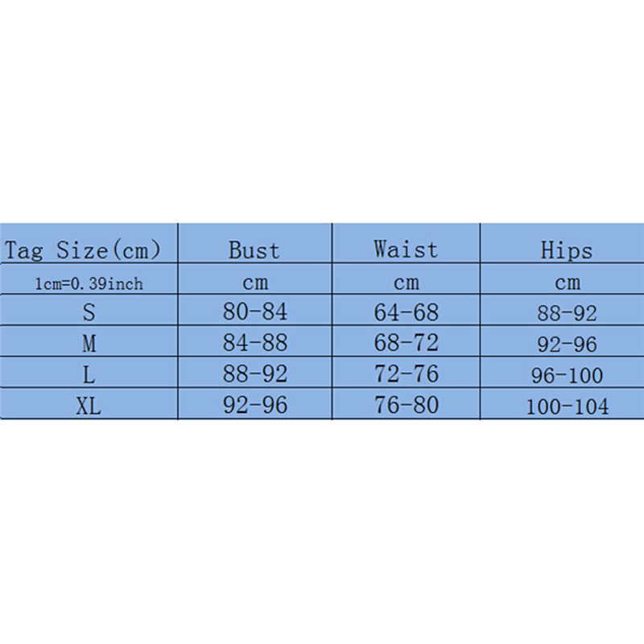The width and height of the screenshot is (644, 644).
Task: Click Bust value 84-88 for size M
Action: pos(254,343)
